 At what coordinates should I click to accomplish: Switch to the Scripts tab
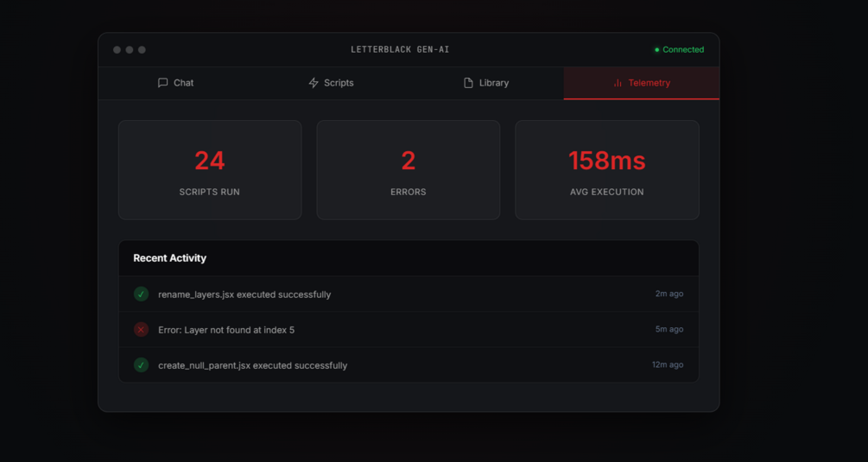pyautogui.click(x=331, y=83)
